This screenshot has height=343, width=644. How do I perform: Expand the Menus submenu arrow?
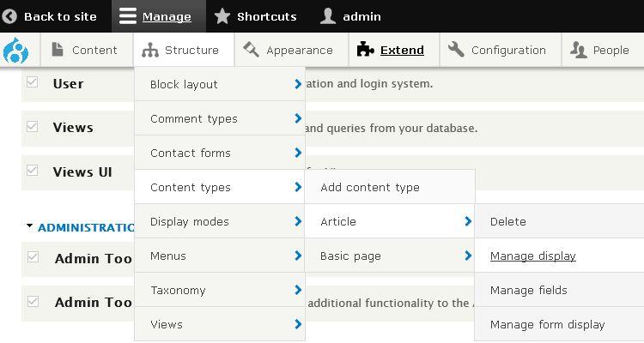coord(298,256)
